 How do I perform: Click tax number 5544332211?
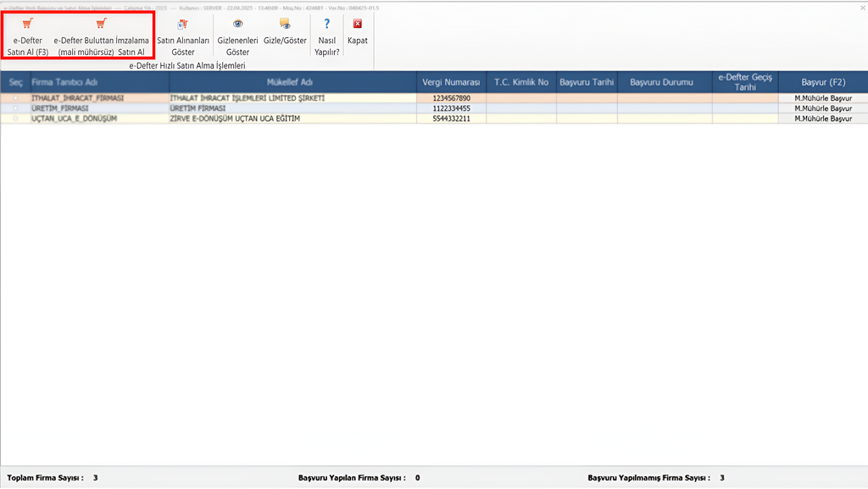[x=451, y=119]
